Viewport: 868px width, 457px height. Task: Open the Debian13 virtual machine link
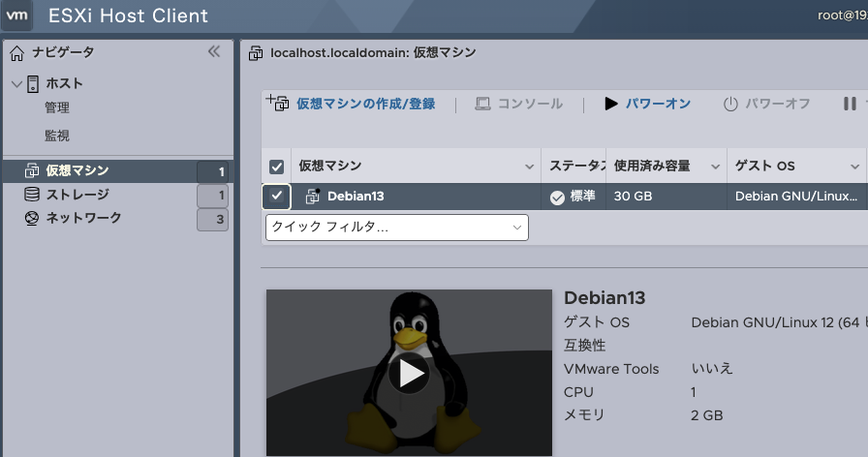point(356,196)
